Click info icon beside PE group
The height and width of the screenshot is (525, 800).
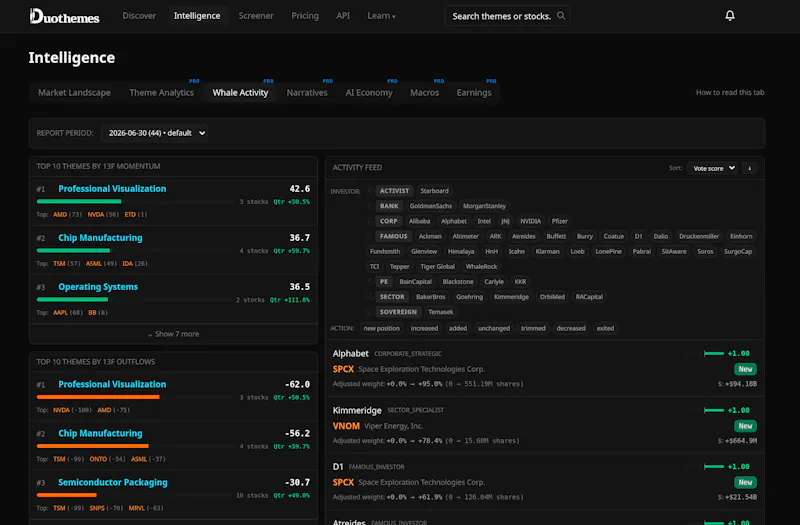click(370, 282)
